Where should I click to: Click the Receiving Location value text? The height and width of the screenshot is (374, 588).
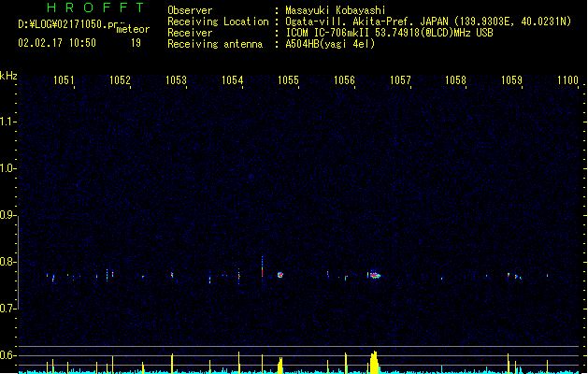click(428, 22)
